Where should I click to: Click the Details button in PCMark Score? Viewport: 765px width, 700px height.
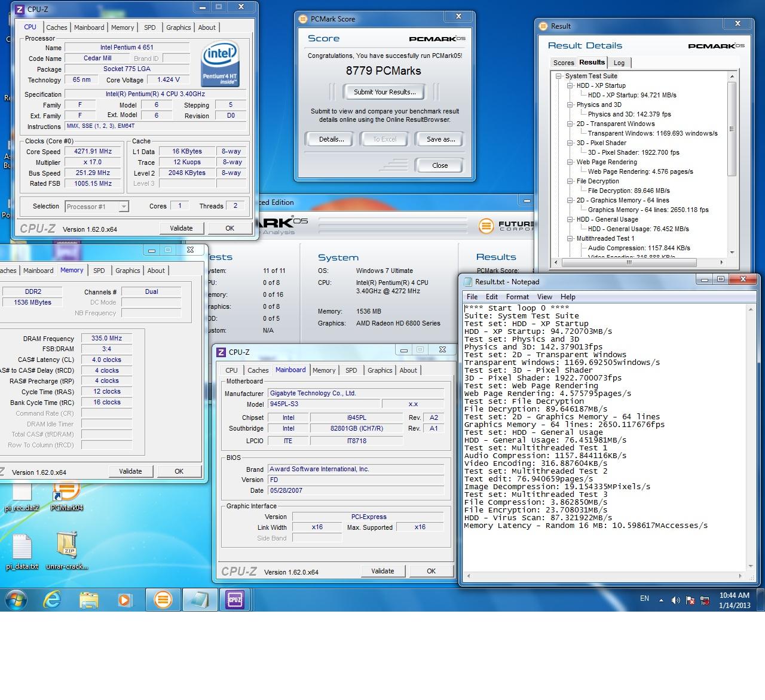[x=331, y=139]
